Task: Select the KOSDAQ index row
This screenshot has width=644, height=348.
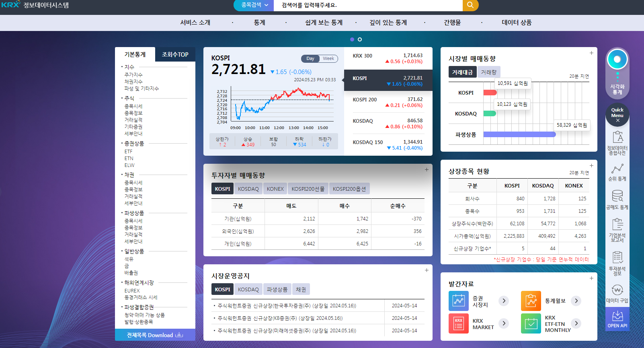Action: [388, 124]
